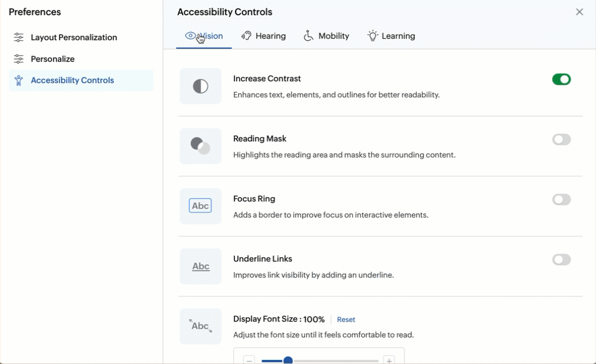Image resolution: width=596 pixels, height=364 pixels.
Task: Select the Learning tab
Action: pyautogui.click(x=391, y=36)
